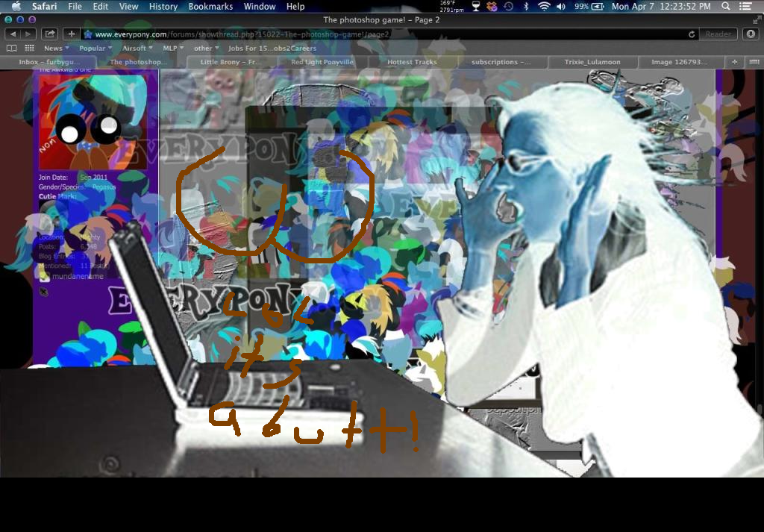
Task: Switch to the Trixie_Lulamoon tab
Action: [x=592, y=62]
